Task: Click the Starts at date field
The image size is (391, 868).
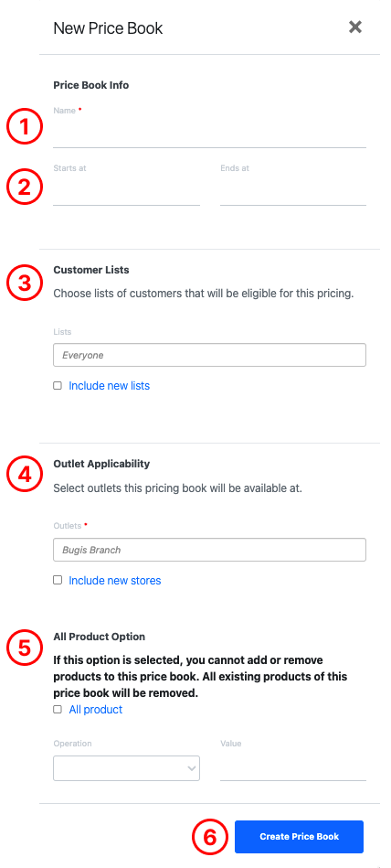Action: [x=127, y=191]
